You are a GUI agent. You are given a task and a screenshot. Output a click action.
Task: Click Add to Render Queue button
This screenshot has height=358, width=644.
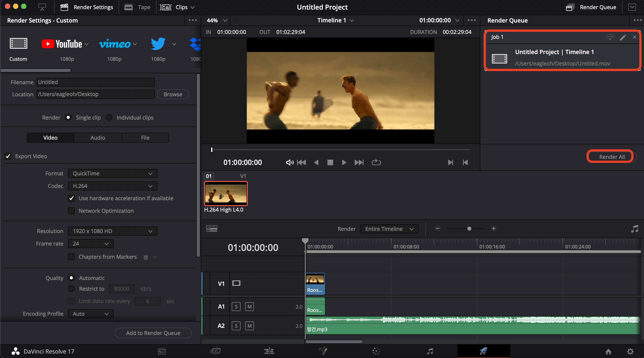(153, 333)
